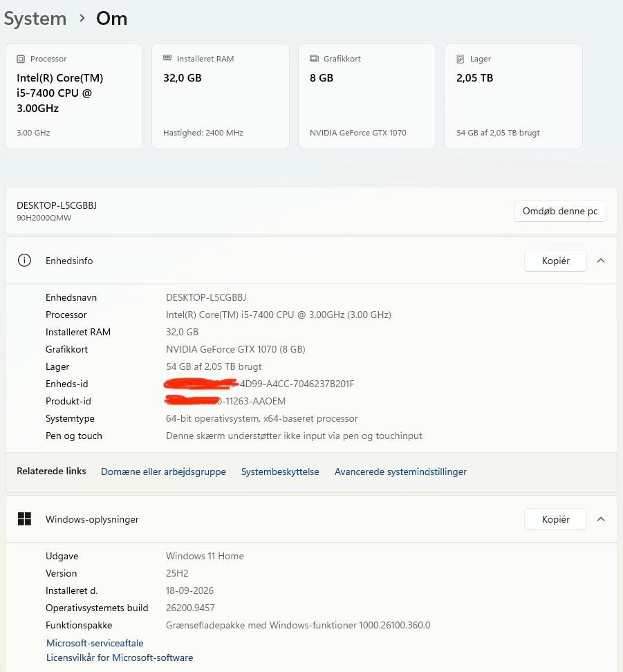Click '64-bit operativsystem, x64-baseret processor' value
This screenshot has height=672, width=623.
coord(261,418)
